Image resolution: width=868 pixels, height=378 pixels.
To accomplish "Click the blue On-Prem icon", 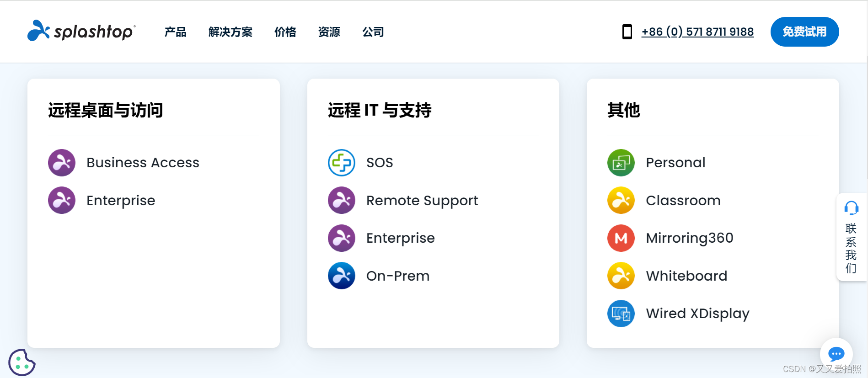I will tap(342, 276).
